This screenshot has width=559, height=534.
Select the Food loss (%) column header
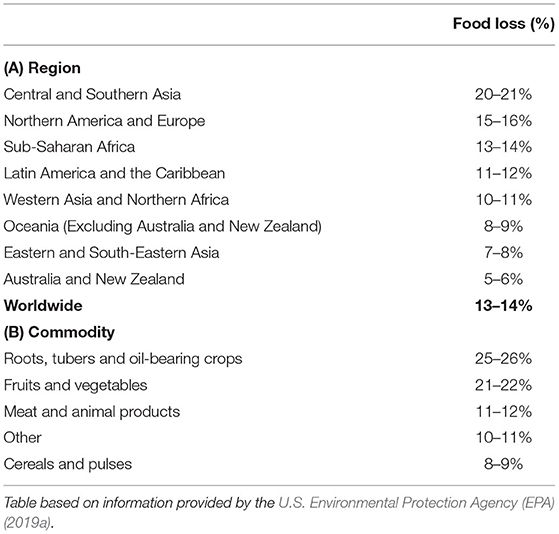tap(504, 24)
